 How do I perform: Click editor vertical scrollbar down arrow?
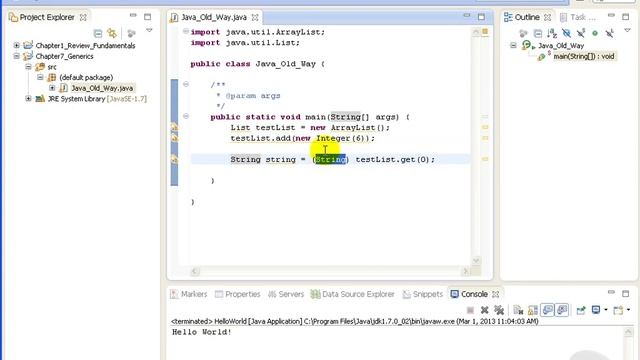[x=476, y=261]
